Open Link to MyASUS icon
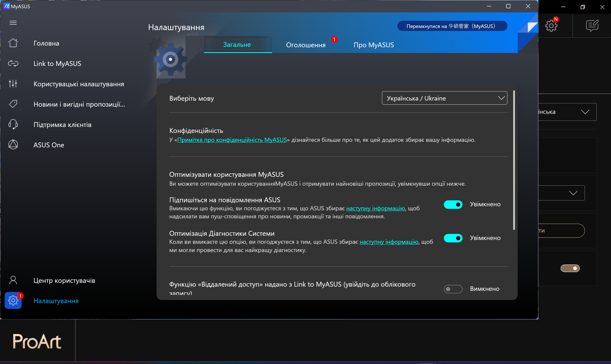Image resolution: width=611 pixels, height=364 pixels. [13, 64]
